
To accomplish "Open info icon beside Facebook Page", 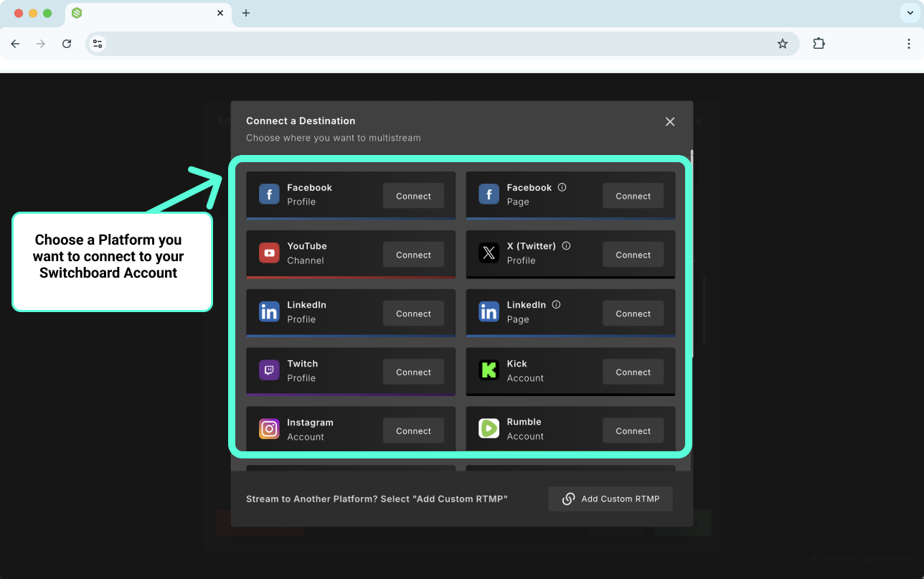I will pyautogui.click(x=562, y=187).
